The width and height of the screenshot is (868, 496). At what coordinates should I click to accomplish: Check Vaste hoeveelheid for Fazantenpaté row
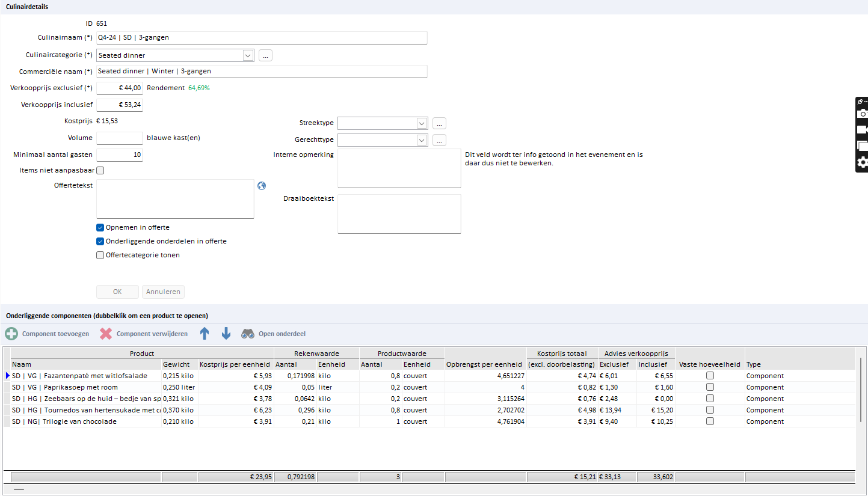(x=710, y=376)
